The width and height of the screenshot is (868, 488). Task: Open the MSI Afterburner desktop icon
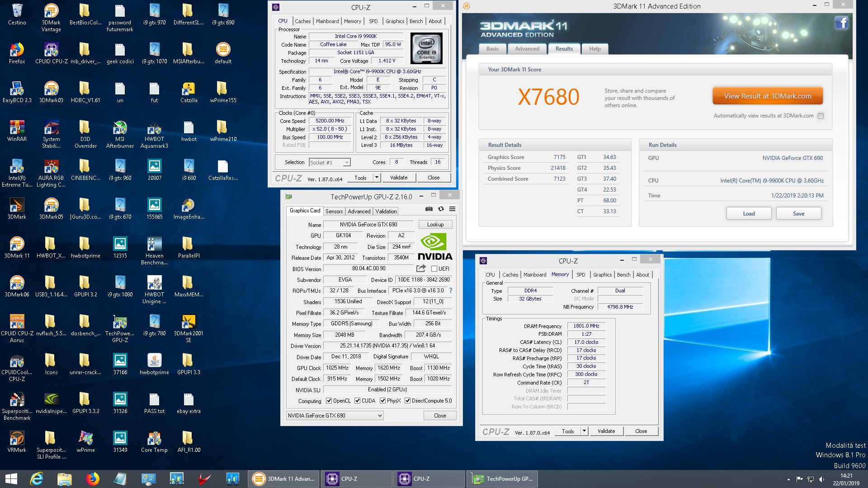(x=120, y=135)
